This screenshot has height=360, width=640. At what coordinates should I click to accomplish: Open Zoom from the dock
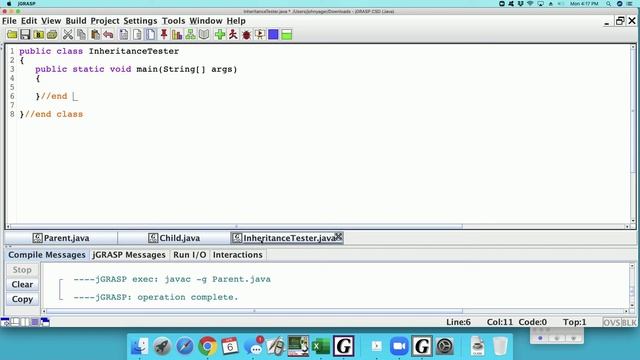point(399,346)
